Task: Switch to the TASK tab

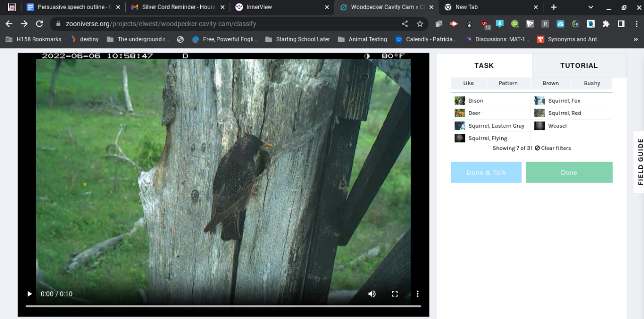Action: click(x=484, y=65)
